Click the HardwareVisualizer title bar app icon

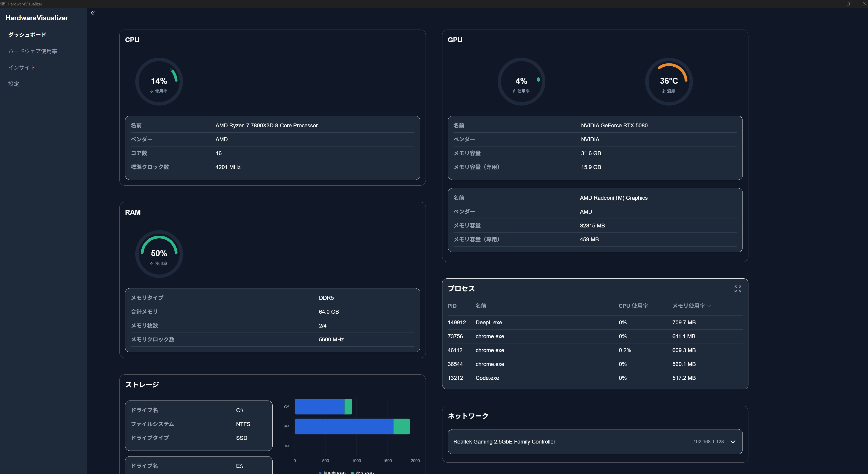pyautogui.click(x=3, y=4)
